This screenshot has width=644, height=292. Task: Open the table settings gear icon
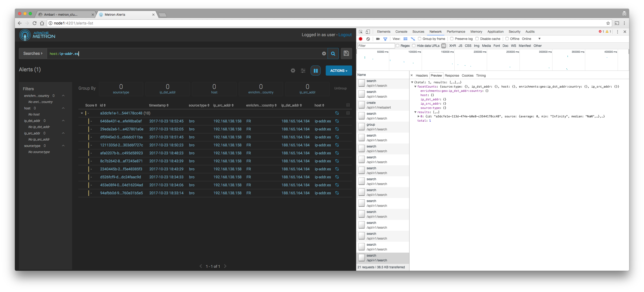click(x=293, y=71)
